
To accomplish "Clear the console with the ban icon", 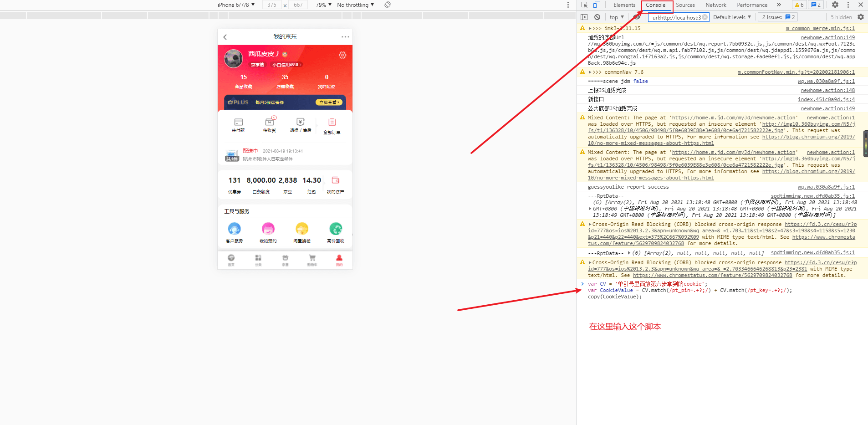I will click(x=597, y=17).
